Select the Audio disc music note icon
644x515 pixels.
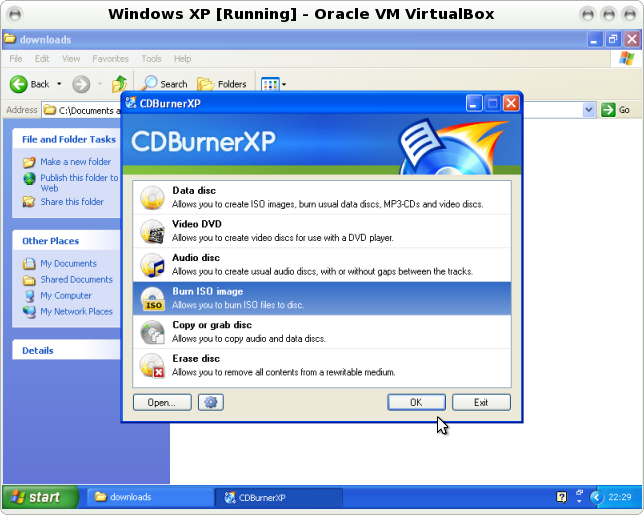point(152,265)
